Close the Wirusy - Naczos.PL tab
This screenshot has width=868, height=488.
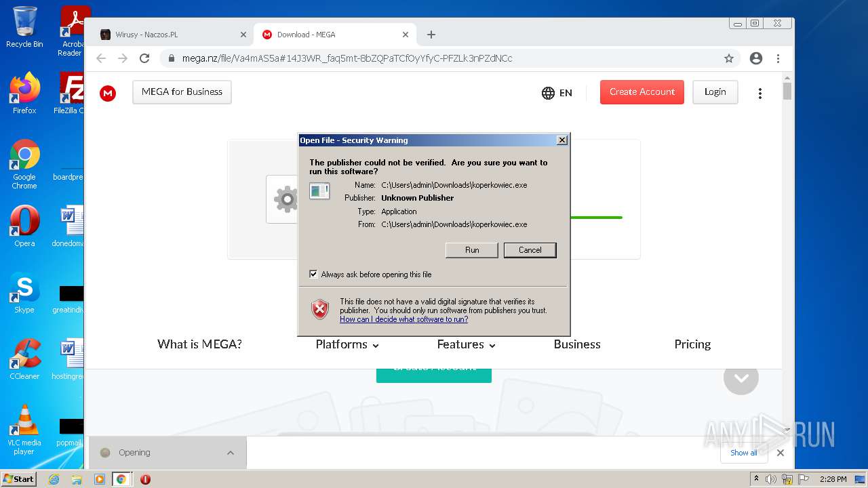[x=243, y=35]
